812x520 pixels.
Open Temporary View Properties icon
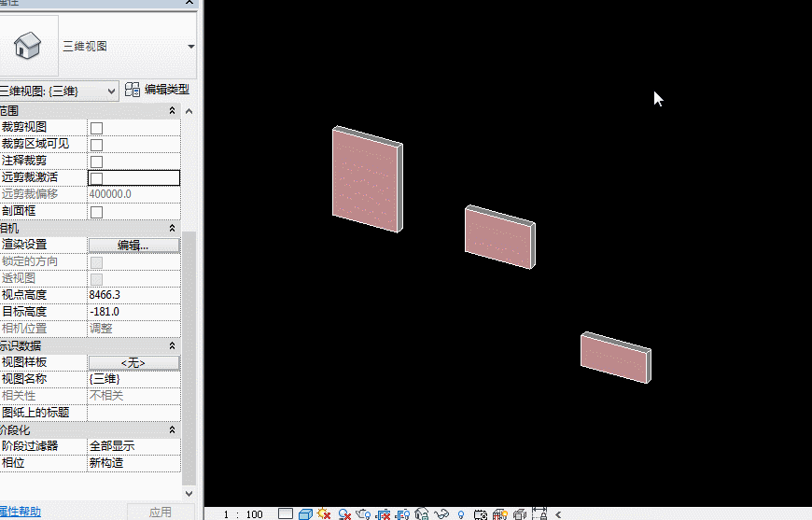tap(481, 513)
